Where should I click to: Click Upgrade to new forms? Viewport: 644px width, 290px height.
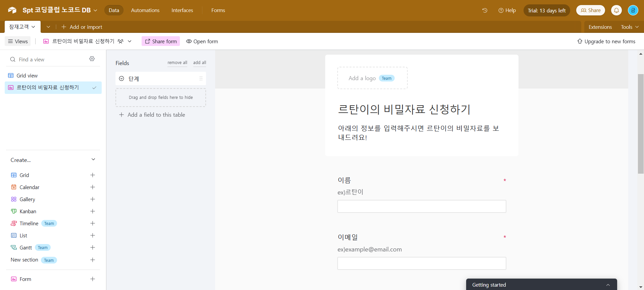(x=606, y=41)
